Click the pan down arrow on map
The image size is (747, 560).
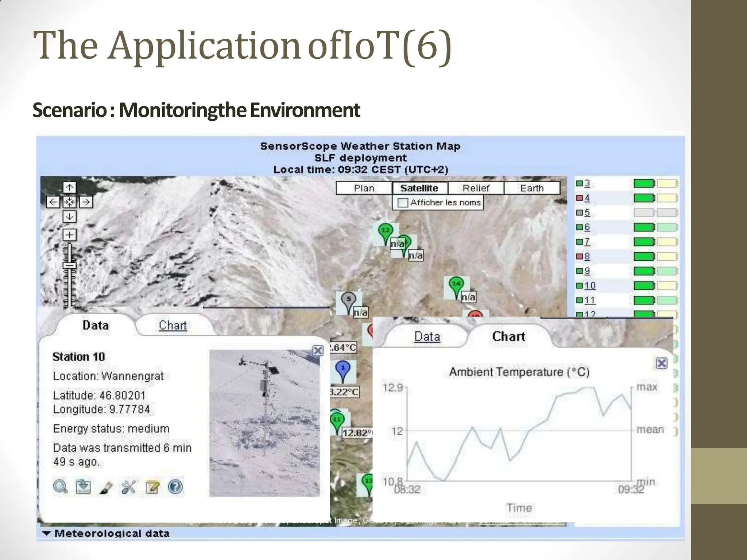[x=69, y=217]
